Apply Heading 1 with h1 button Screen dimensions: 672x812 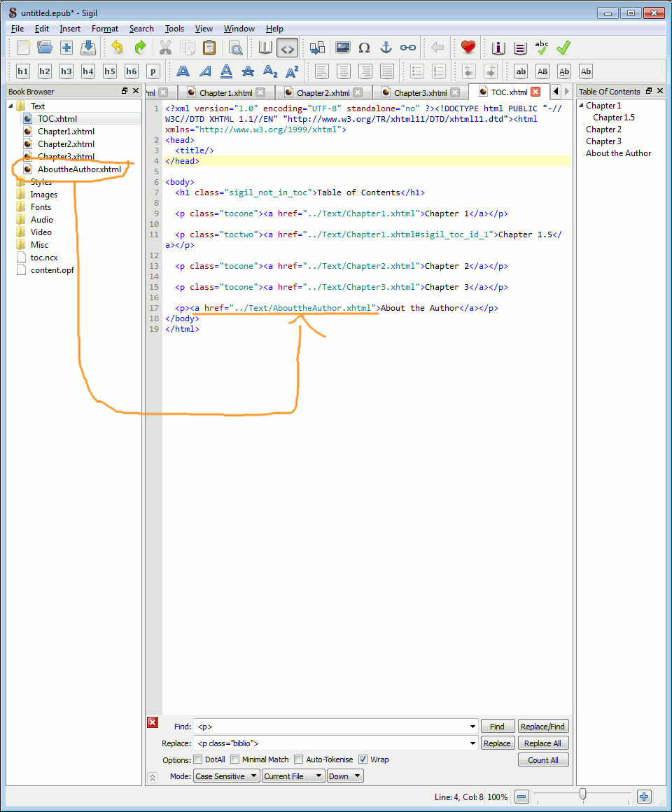pyautogui.click(x=23, y=71)
